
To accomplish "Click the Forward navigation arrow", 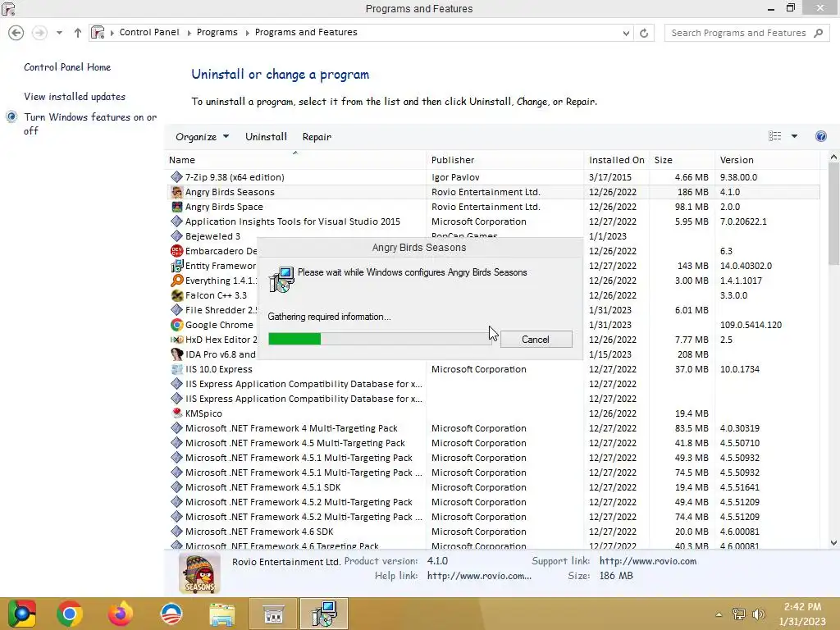I will tap(39, 33).
